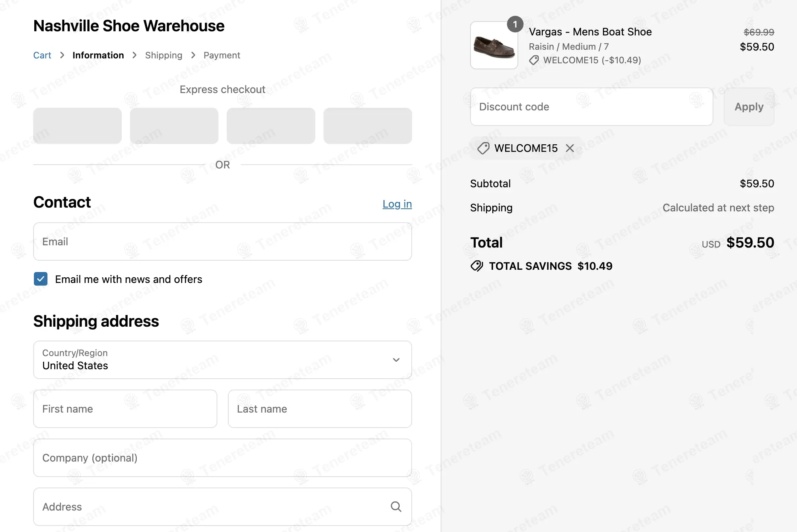Open the Country/Region dropdown
The width and height of the screenshot is (797, 532).
(x=222, y=360)
